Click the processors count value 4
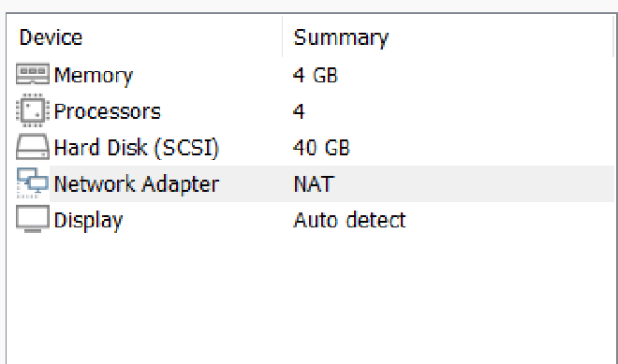This screenshot has height=364, width=618. click(299, 111)
